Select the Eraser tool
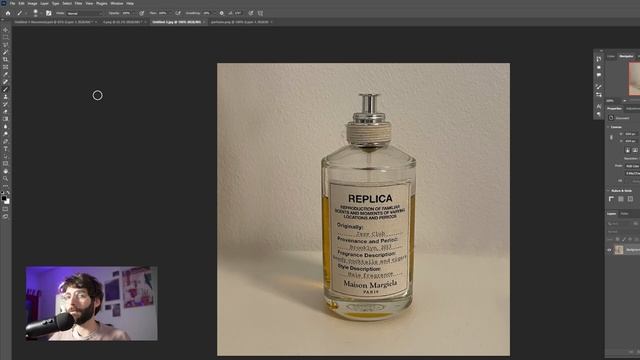This screenshot has width=640, height=360. point(5,111)
